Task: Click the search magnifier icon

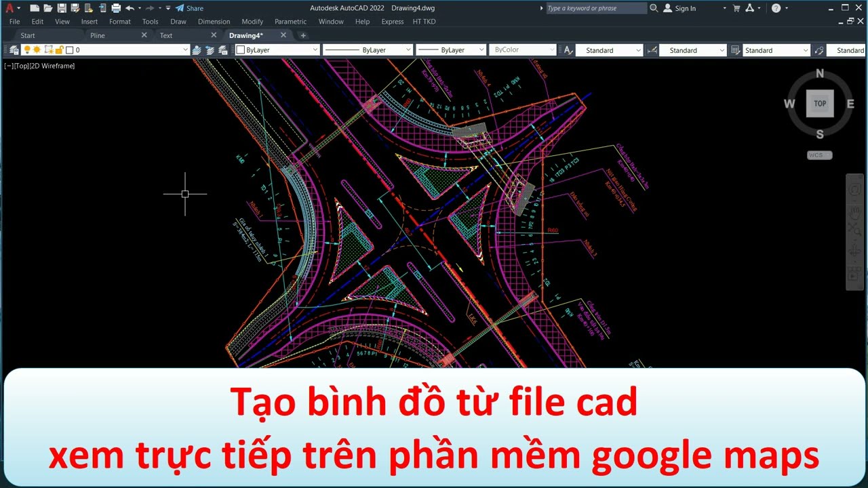Action: [x=654, y=8]
